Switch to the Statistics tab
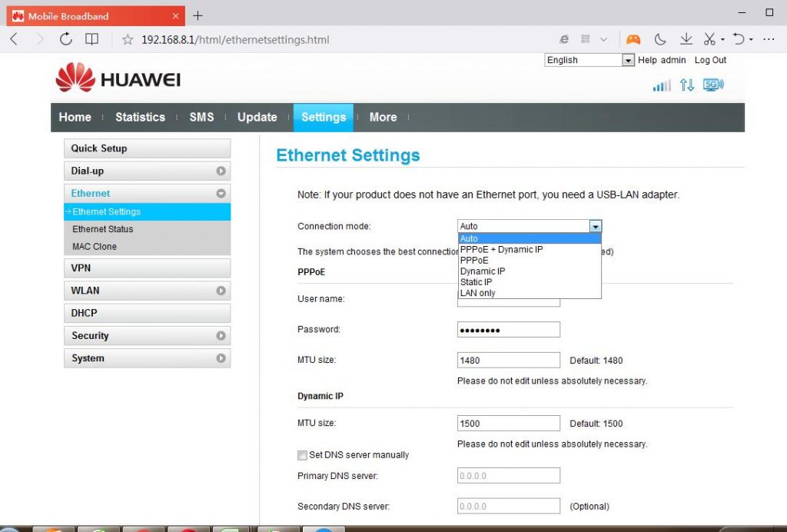Image resolution: width=787 pixels, height=532 pixels. [x=140, y=117]
